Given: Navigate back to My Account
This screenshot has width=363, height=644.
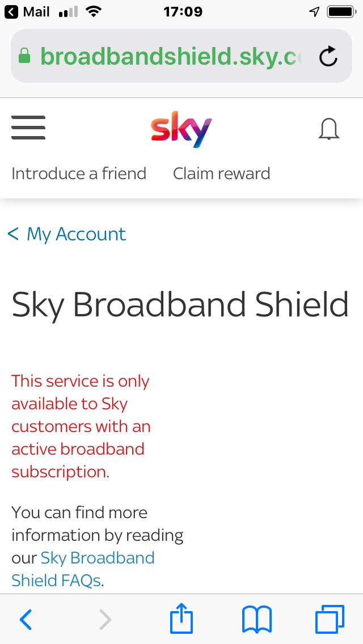Looking at the screenshot, I should click(x=76, y=234).
